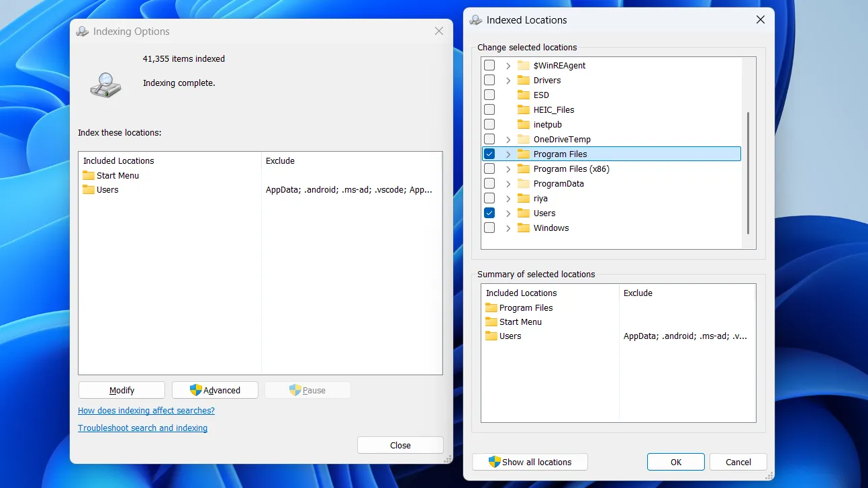Click the riya folder icon
Screen dimensions: 868x488
[524, 198]
